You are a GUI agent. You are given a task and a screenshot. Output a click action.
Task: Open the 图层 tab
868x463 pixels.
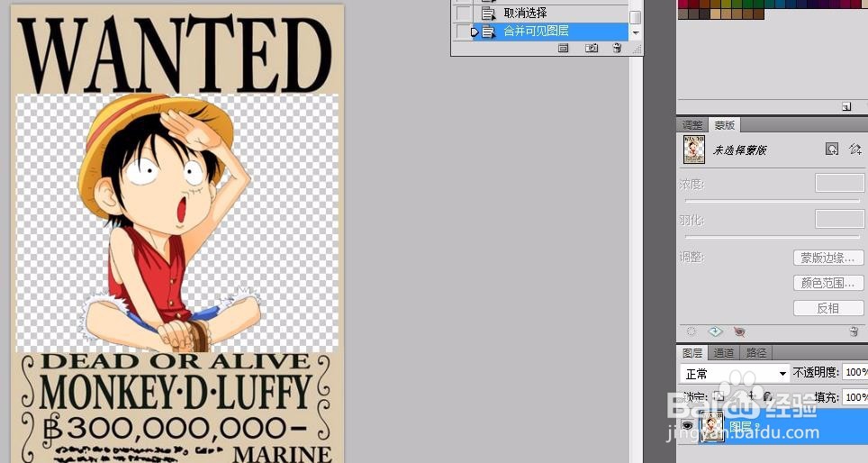692,353
